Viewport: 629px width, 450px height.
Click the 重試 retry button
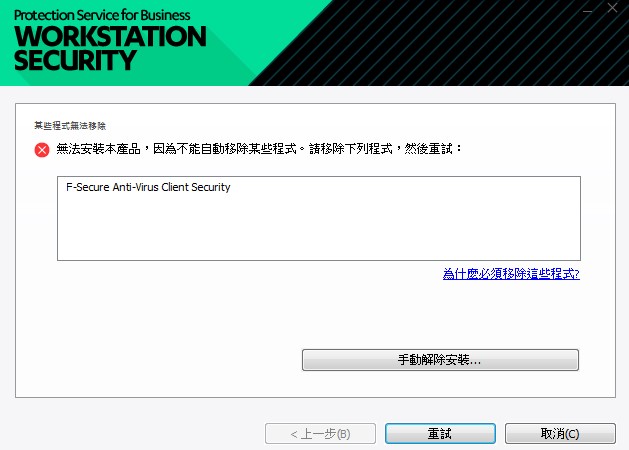pyautogui.click(x=440, y=434)
